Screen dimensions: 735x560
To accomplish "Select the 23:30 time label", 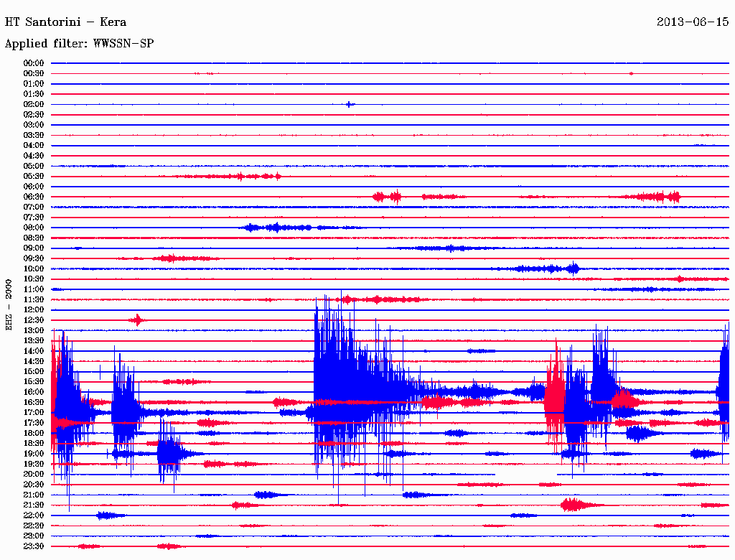I will pos(34,546).
